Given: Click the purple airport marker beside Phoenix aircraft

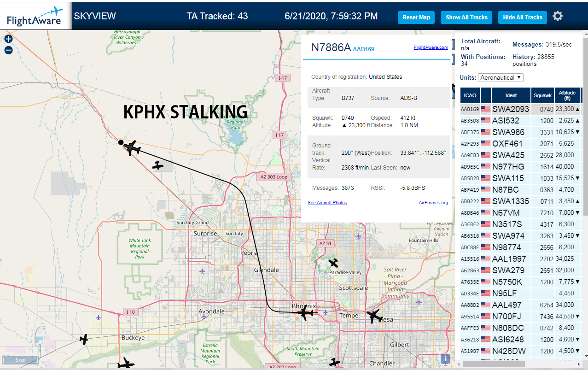Looking at the screenshot, I should pyautogui.click(x=326, y=313).
